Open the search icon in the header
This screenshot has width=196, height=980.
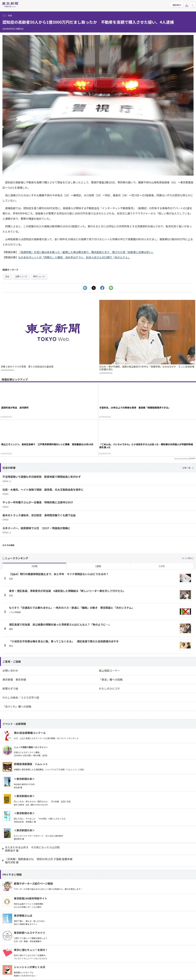[187, 5]
